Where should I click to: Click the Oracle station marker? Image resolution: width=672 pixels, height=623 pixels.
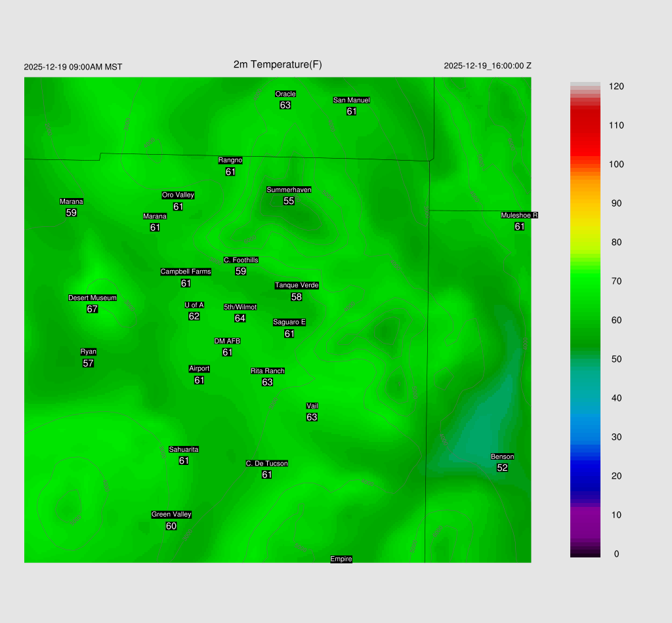[x=285, y=94]
